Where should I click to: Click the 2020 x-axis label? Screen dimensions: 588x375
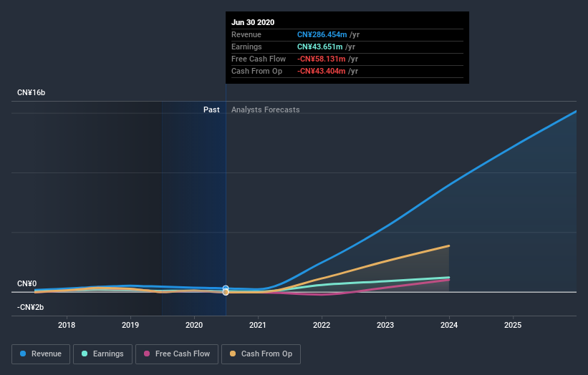(194, 325)
